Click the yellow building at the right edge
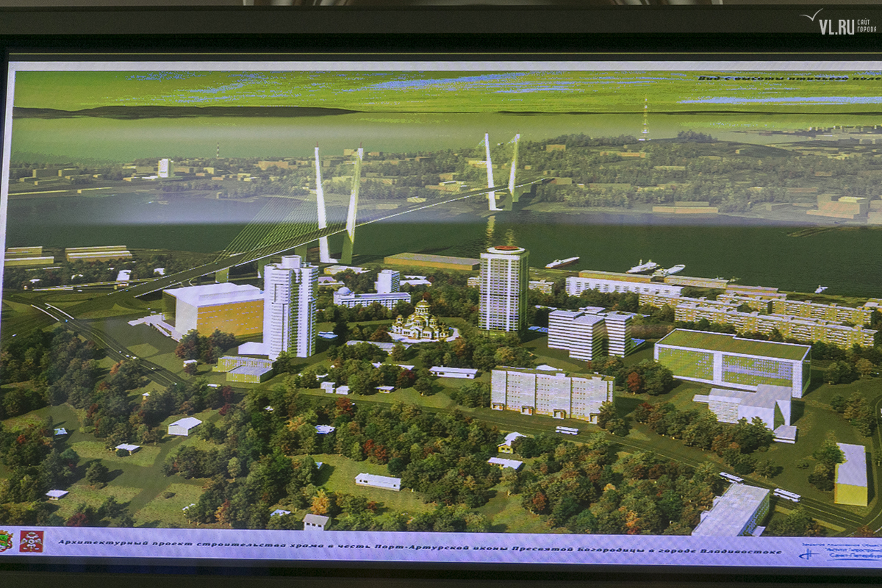 [850, 475]
